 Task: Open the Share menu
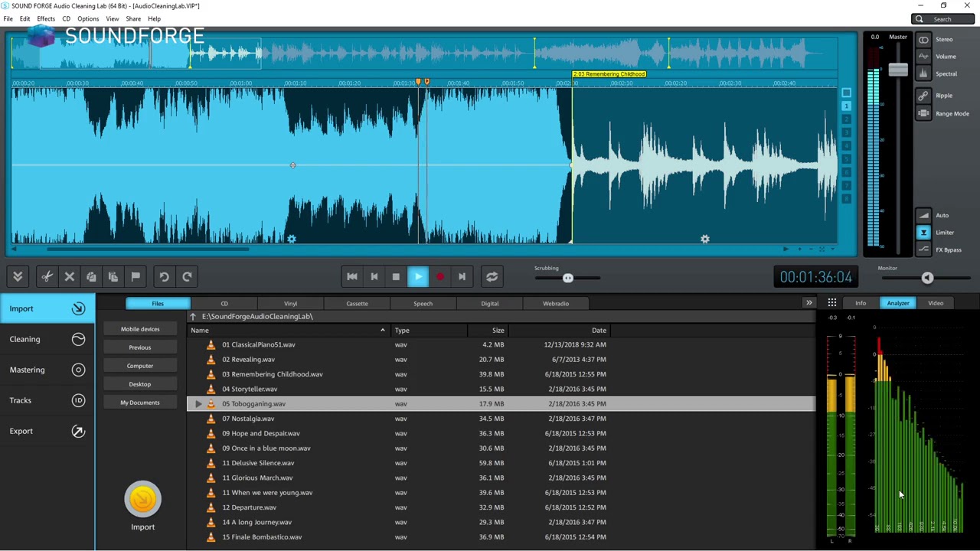click(x=133, y=18)
